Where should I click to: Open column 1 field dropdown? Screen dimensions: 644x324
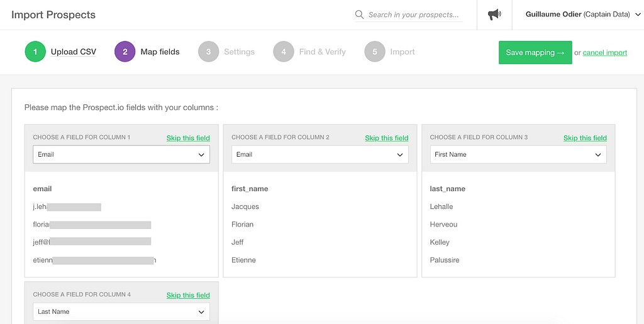coord(121,154)
